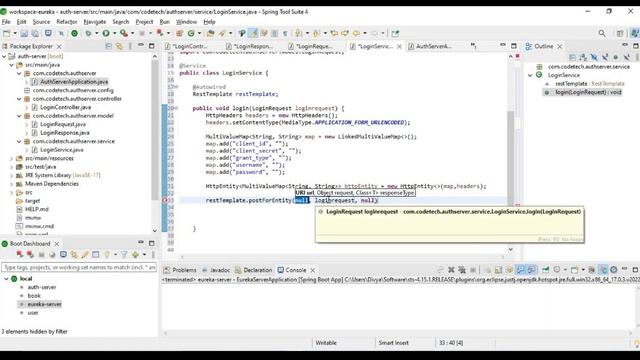The height and width of the screenshot is (360, 640).
Task: Click the toolbar Search magnifier icon
Action: [602, 33]
